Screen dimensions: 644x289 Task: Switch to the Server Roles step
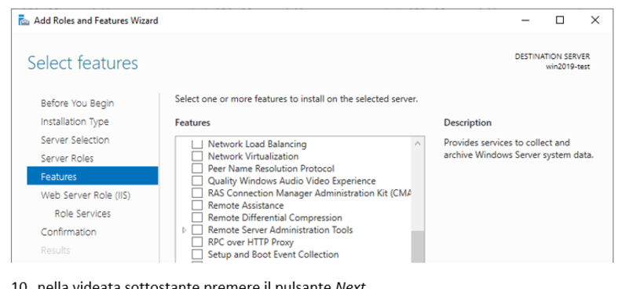[x=67, y=159]
